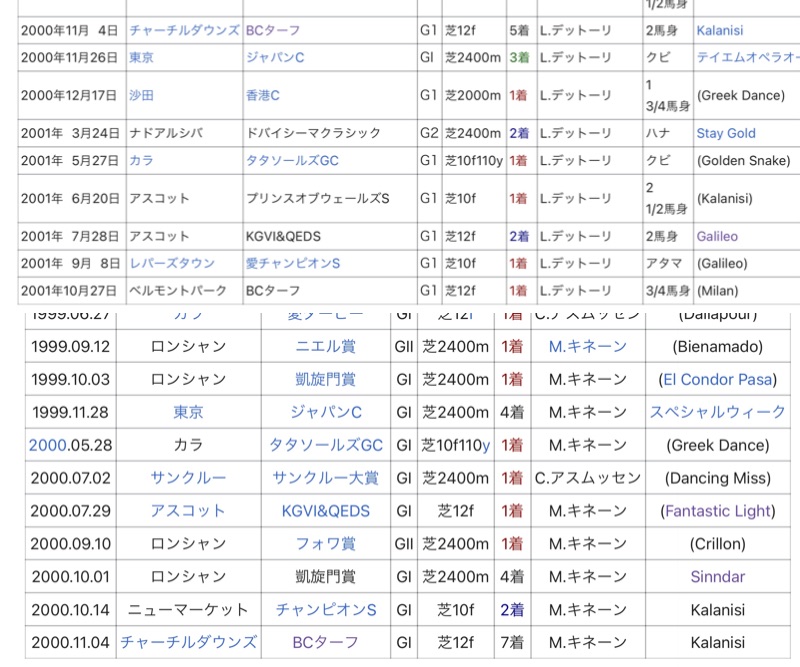This screenshot has height=667, width=800.
Task: Select 凱旋門賞 text in 2000.10.01 row
Action: [x=326, y=577]
